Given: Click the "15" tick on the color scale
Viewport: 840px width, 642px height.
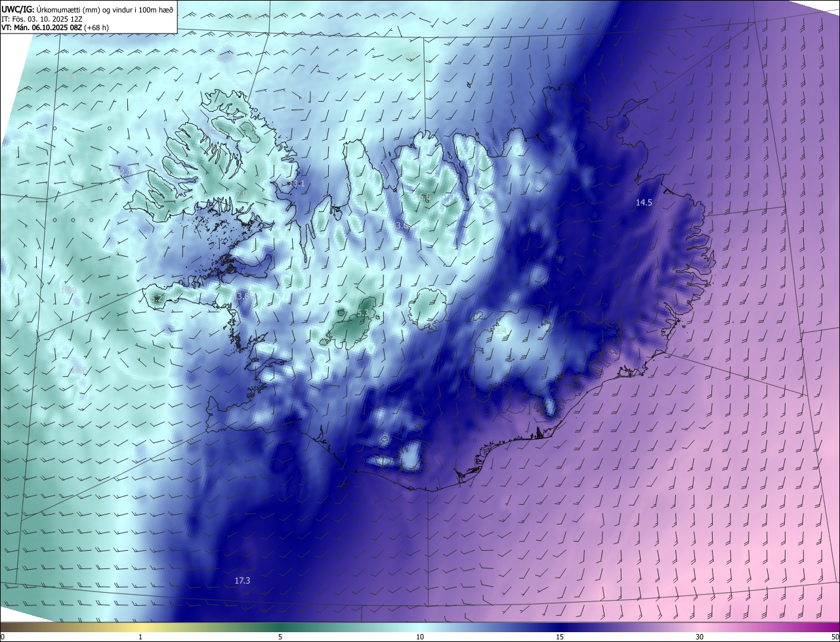Looking at the screenshot, I should (560, 637).
